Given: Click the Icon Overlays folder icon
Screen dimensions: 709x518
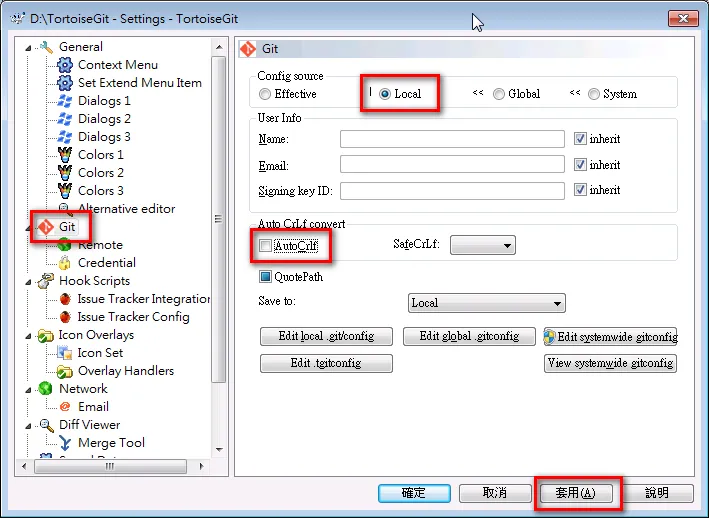Looking at the screenshot, I should tap(46, 335).
